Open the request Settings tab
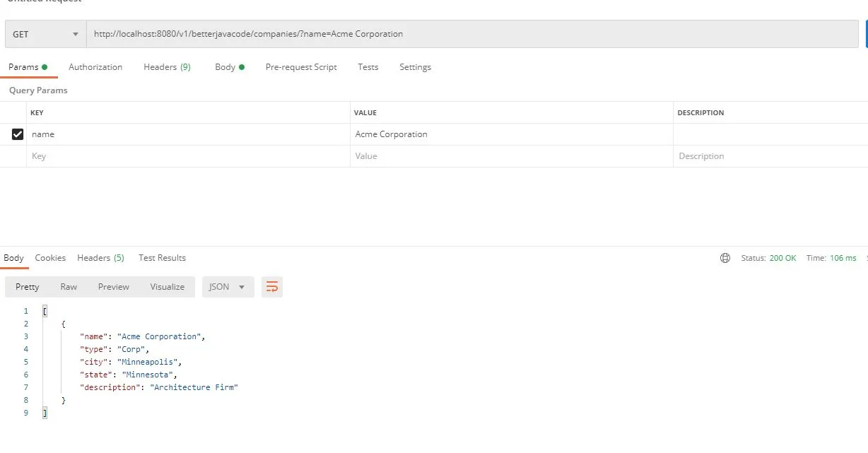Viewport: 868px width, 453px height. pos(415,67)
